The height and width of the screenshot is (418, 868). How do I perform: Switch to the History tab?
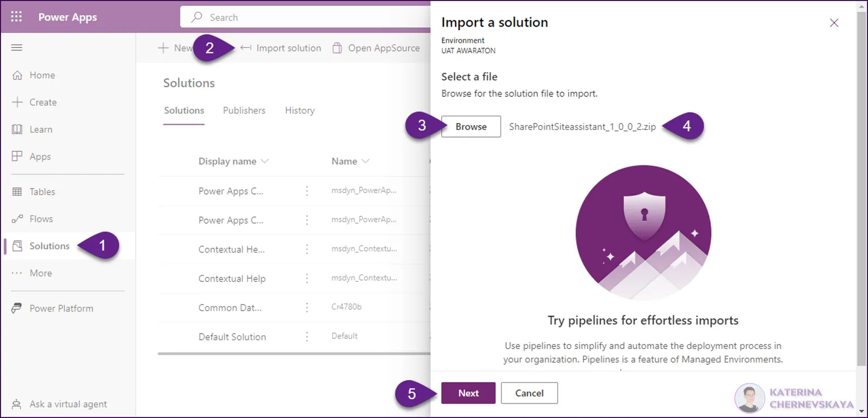point(299,111)
